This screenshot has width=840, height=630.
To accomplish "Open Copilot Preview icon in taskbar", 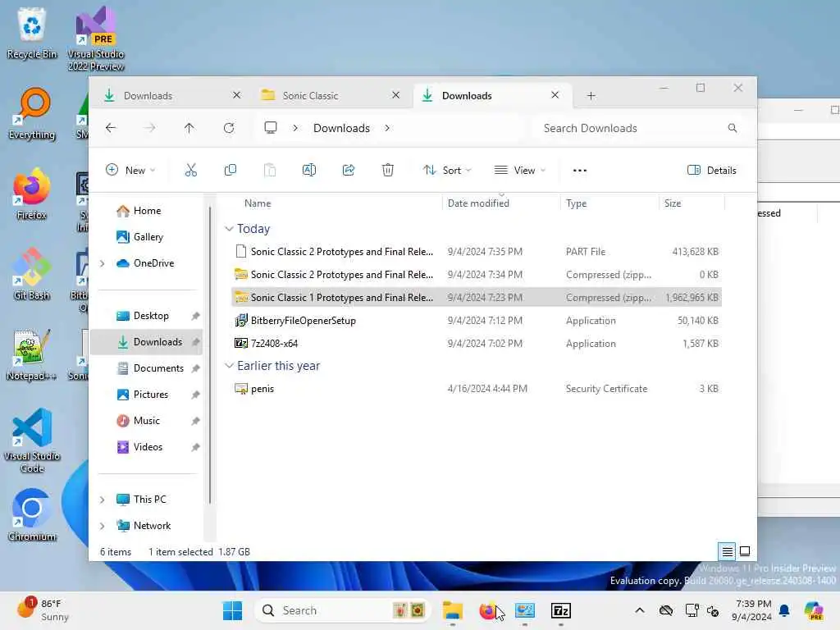I will click(x=814, y=610).
